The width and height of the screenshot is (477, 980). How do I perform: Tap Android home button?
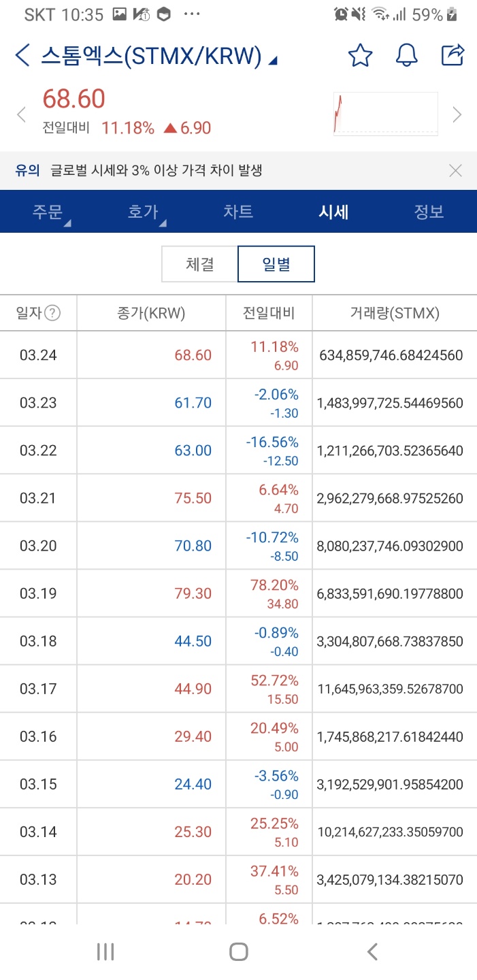pyautogui.click(x=238, y=951)
